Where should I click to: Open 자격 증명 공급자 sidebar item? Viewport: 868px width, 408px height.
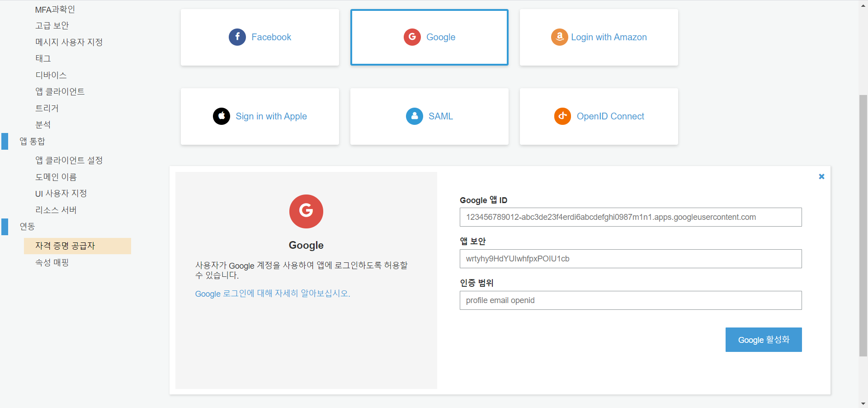pyautogui.click(x=77, y=246)
